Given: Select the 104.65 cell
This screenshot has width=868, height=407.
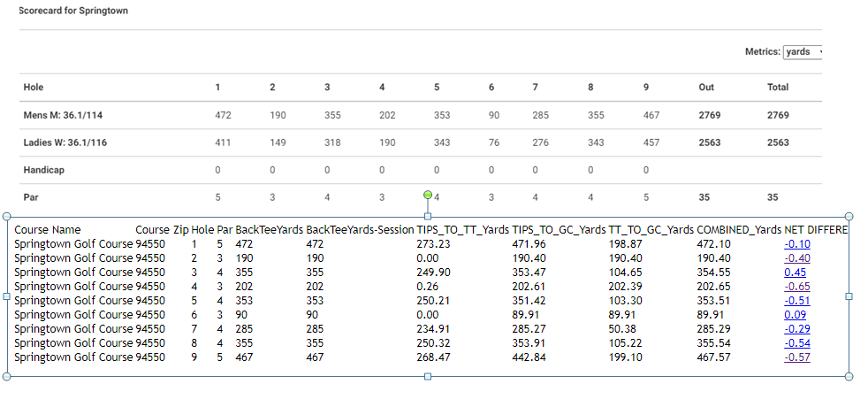Looking at the screenshot, I should point(626,273).
